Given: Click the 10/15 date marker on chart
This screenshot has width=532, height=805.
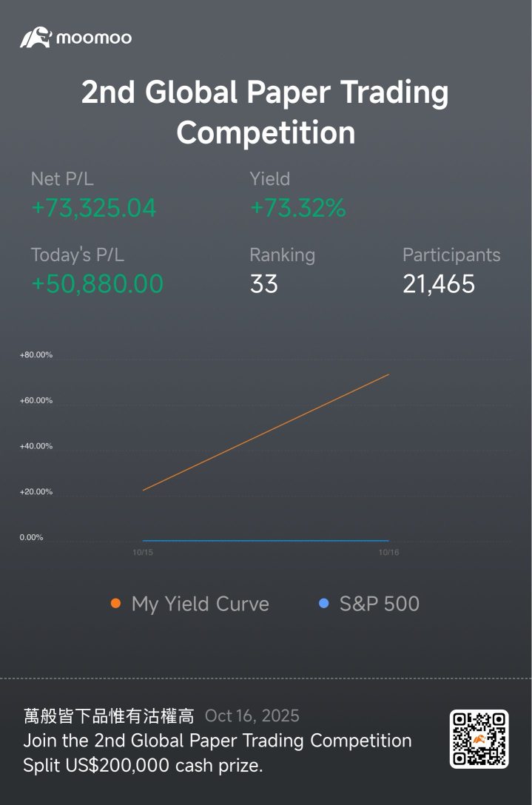Looking at the screenshot, I should (142, 552).
